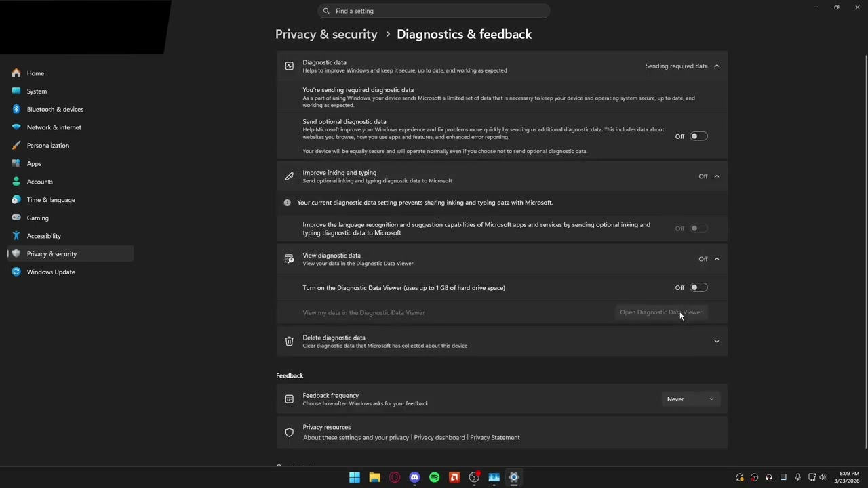
Task: Click the Windows Update sync icon
Action: tap(16, 272)
